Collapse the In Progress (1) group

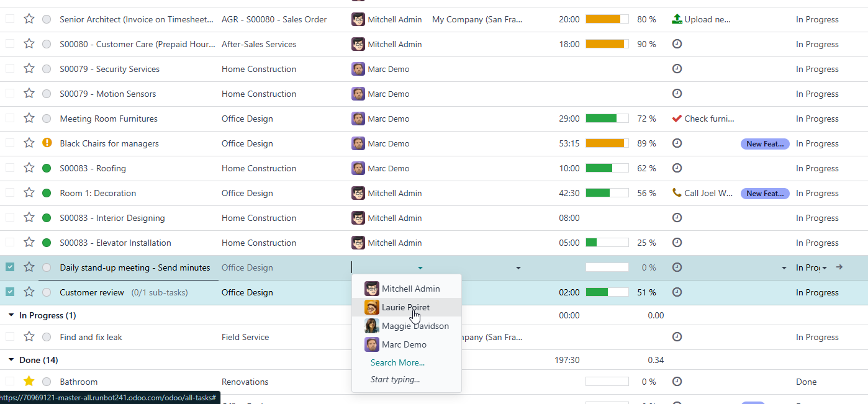pyautogui.click(x=11, y=315)
